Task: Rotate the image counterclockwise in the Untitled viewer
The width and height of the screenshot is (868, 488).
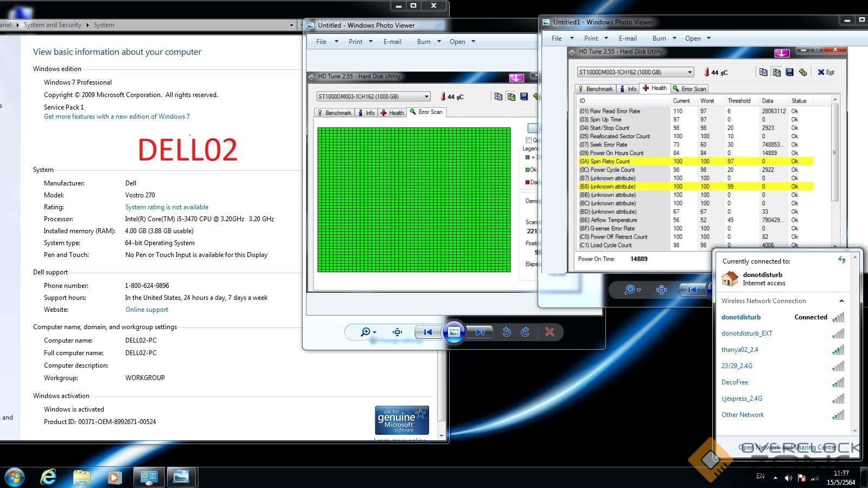Action: [507, 332]
